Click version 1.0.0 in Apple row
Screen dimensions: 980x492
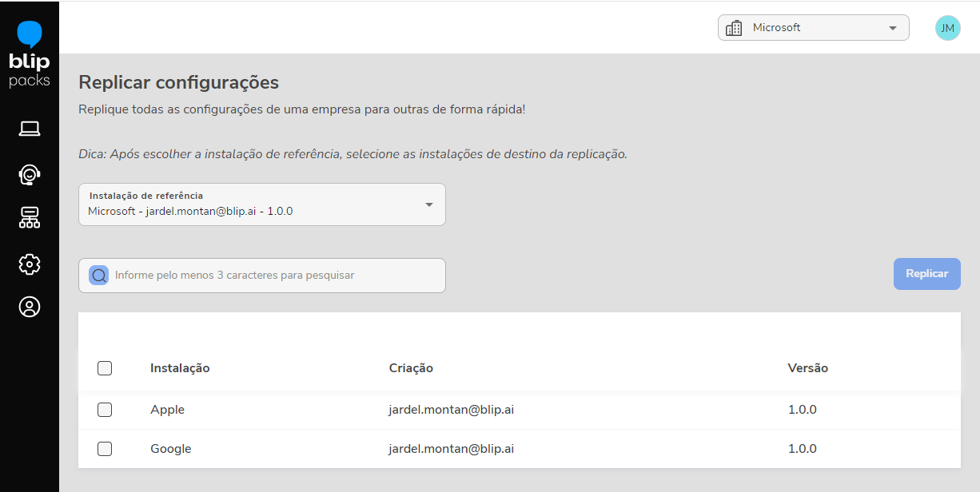point(803,410)
